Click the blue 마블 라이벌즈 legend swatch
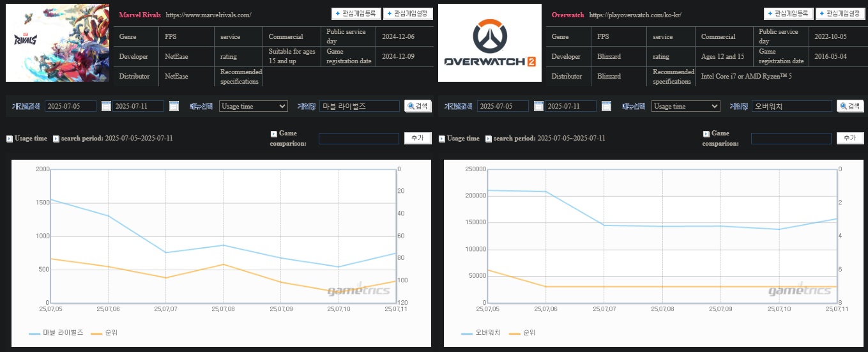The image size is (868, 352). [34, 333]
